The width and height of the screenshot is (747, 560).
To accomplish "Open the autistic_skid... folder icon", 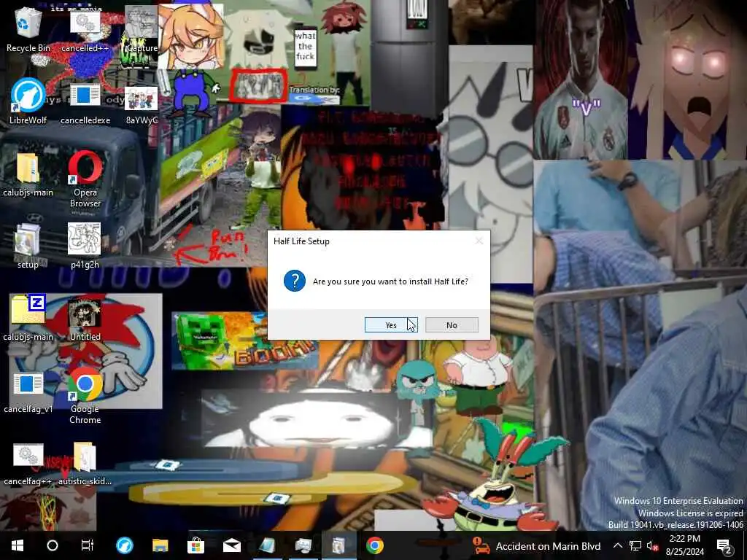I will click(x=85, y=464).
